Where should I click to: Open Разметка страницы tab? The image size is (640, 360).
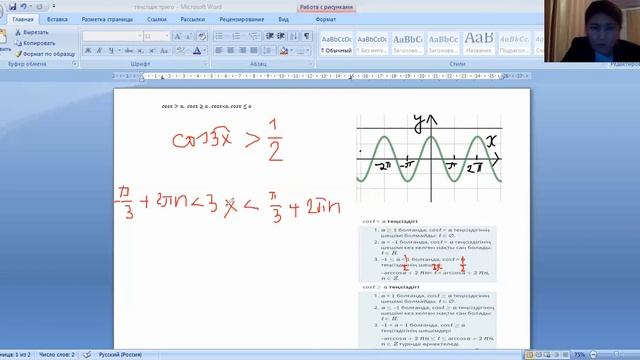coord(107,19)
